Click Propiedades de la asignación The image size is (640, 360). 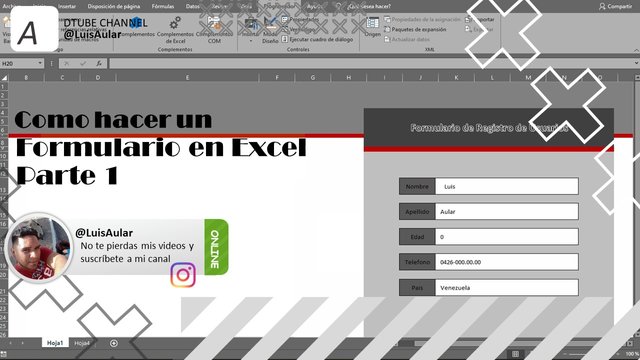tap(422, 19)
